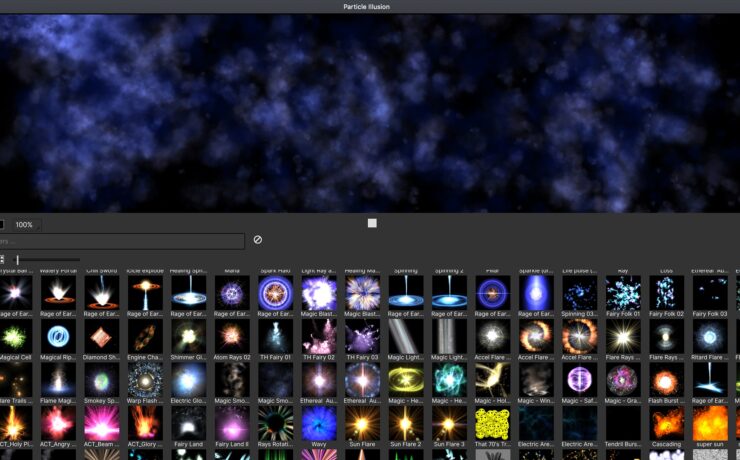The image size is (740, 460).
Task: Open the 100% preview zoom dropdown
Action: pos(27,225)
